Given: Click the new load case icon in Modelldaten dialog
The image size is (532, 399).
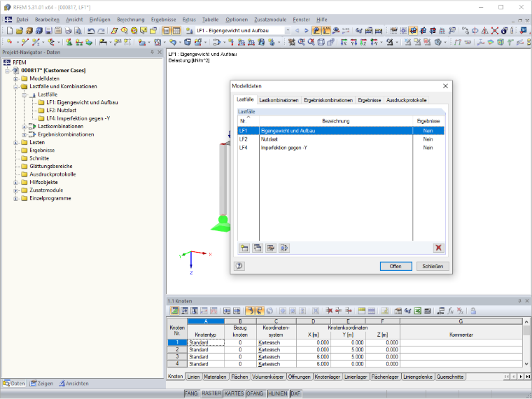Looking at the screenshot, I should tap(244, 248).
